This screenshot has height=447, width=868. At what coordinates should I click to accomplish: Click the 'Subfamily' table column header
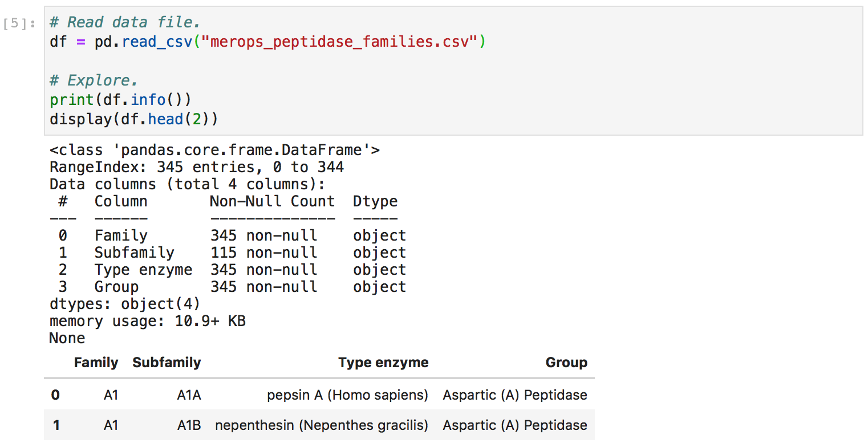point(167,363)
